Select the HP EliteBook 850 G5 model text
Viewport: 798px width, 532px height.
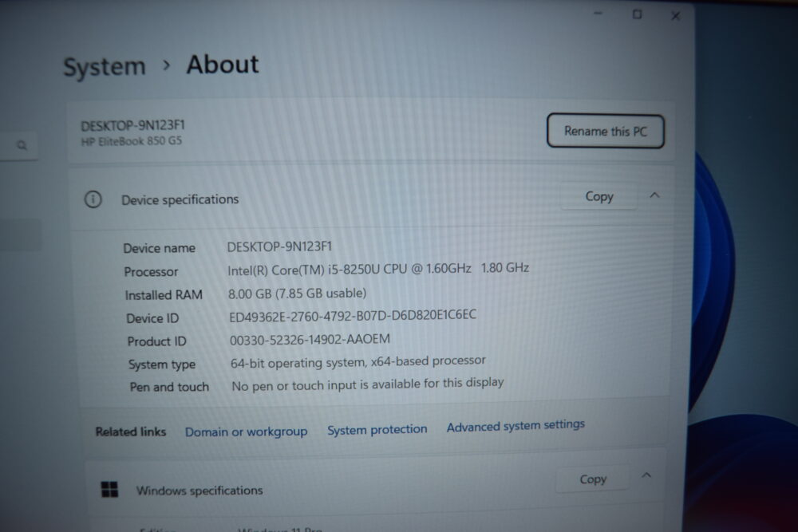click(132, 141)
